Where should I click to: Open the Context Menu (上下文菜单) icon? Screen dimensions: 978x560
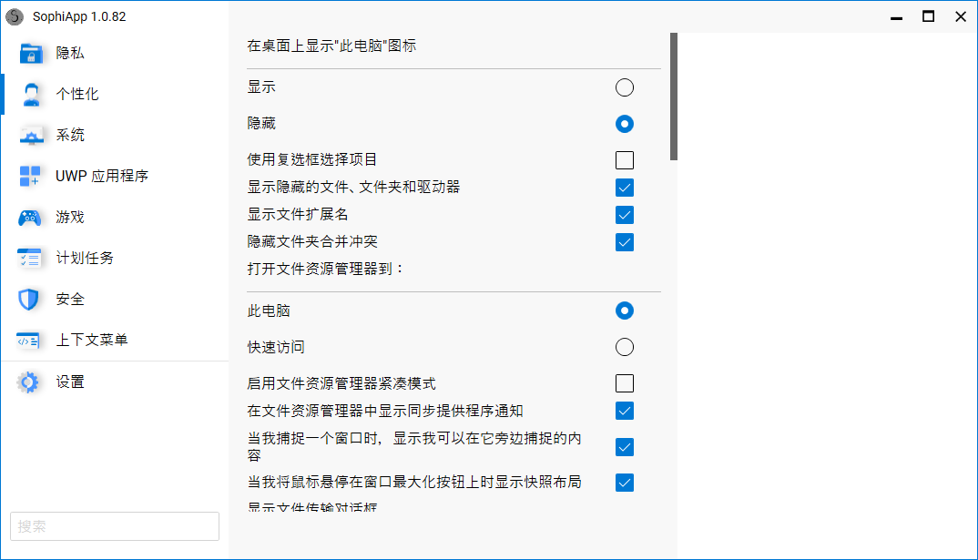pyautogui.click(x=31, y=341)
